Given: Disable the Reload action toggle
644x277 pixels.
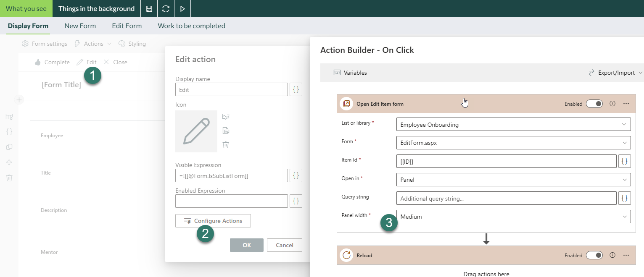Looking at the screenshot, I should 594,255.
